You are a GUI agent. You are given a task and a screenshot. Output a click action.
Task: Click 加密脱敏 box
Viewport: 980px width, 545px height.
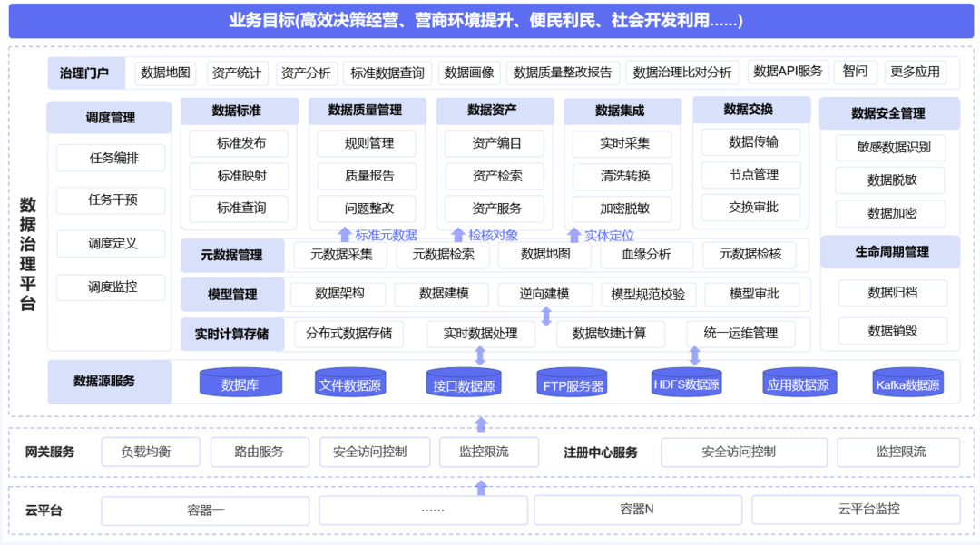tap(622, 209)
